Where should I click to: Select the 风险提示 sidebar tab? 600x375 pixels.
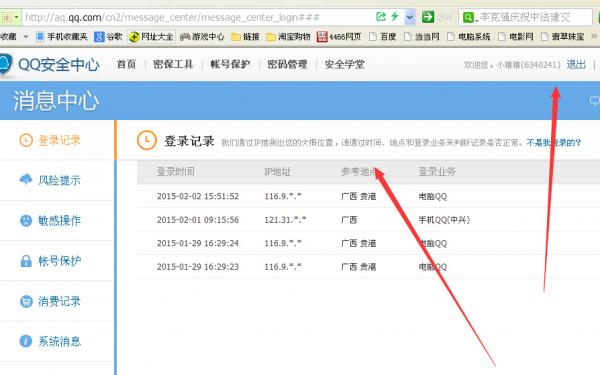point(57,180)
